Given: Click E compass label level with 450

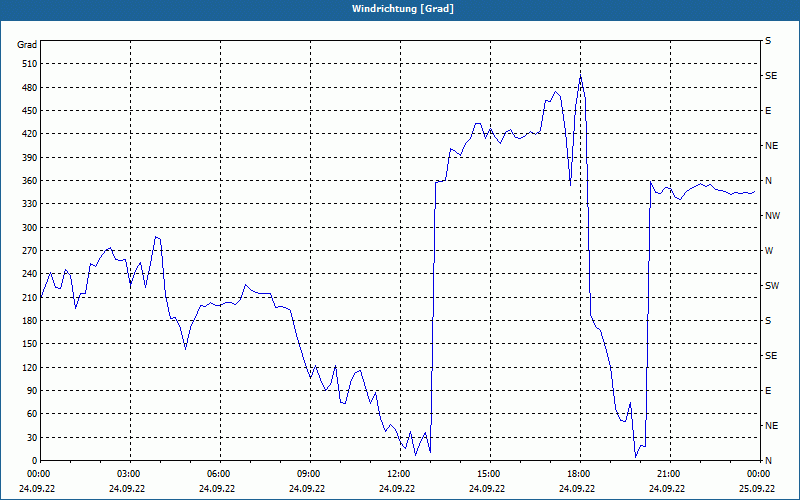Looking at the screenshot, I should click(x=768, y=111).
